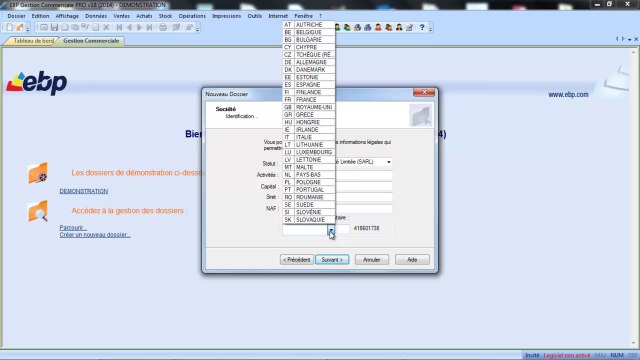The image size is (640, 360).
Task: Open the Ventes menu
Action: [122, 16]
